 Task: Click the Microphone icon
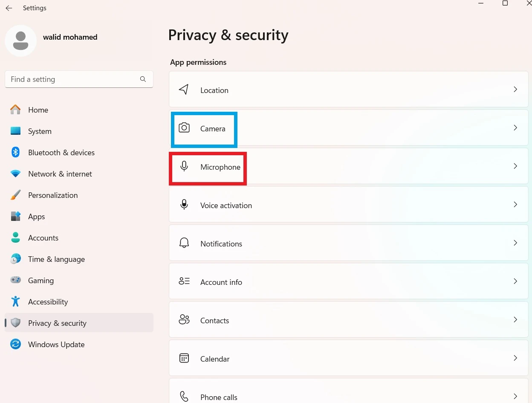(184, 166)
